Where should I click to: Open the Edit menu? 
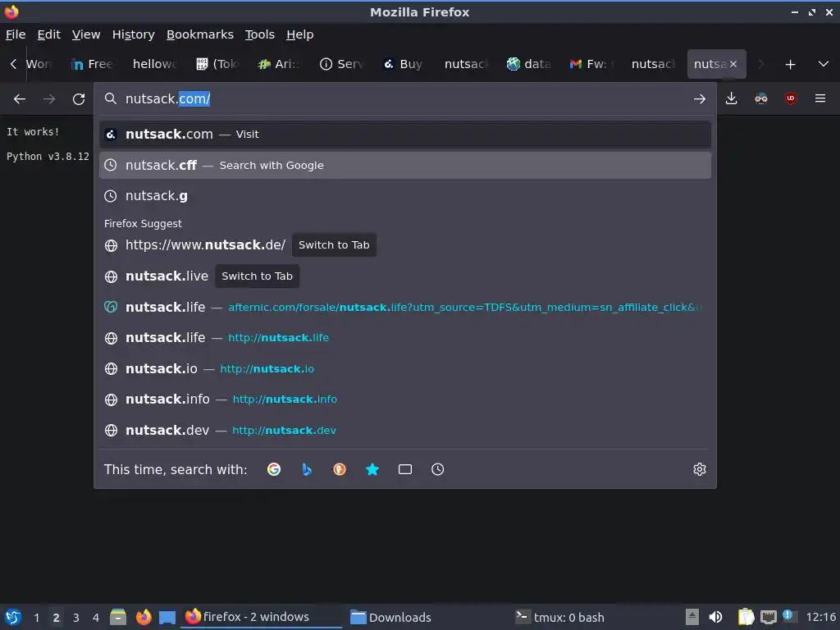(48, 34)
